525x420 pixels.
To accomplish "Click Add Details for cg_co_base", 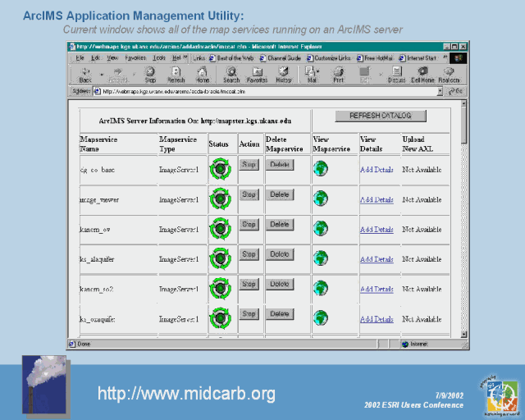I will coord(377,170).
